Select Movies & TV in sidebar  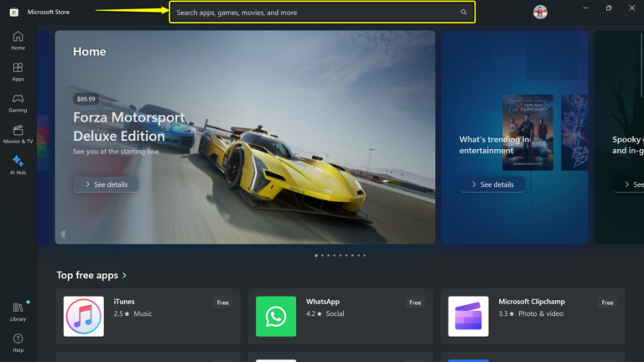click(18, 133)
